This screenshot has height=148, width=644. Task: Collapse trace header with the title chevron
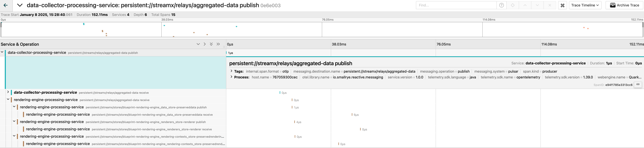[20, 5]
